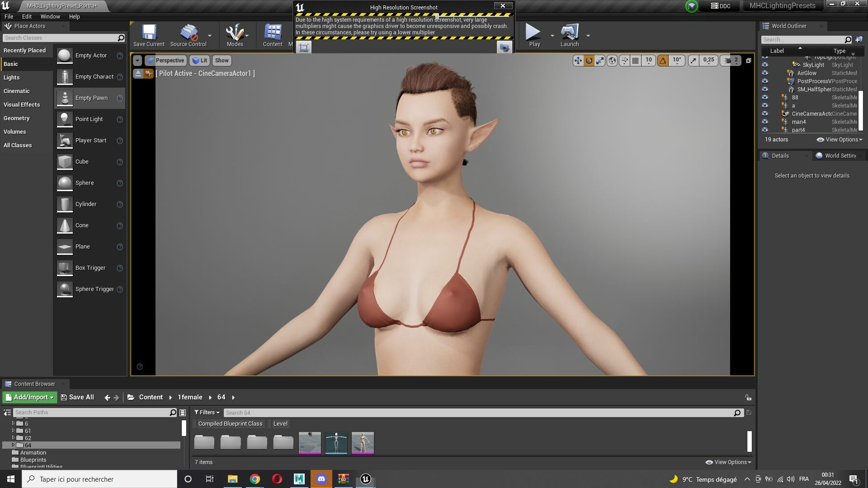The height and width of the screenshot is (488, 868).
Task: Select the Player Start actor
Action: pos(90,140)
